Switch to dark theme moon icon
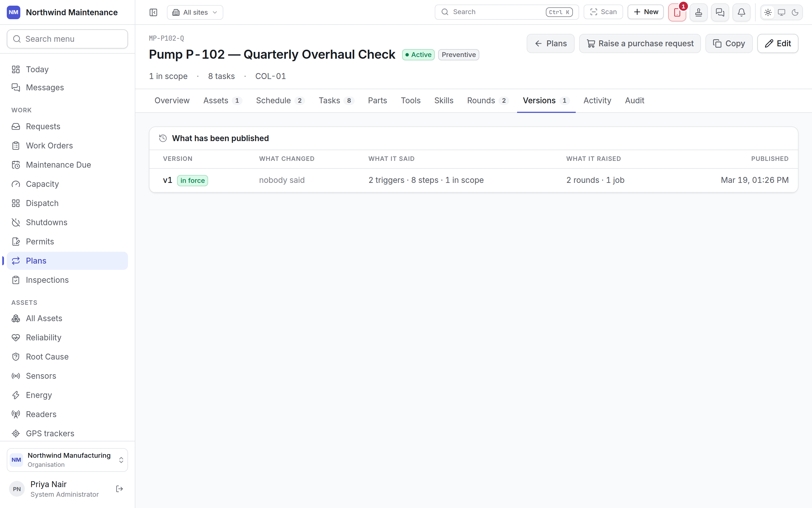 [795, 12]
